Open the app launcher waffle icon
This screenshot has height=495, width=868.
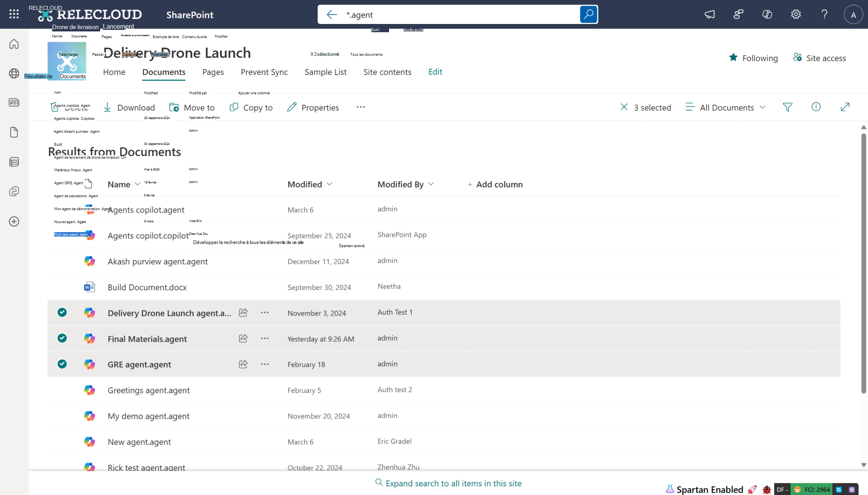[x=14, y=14]
